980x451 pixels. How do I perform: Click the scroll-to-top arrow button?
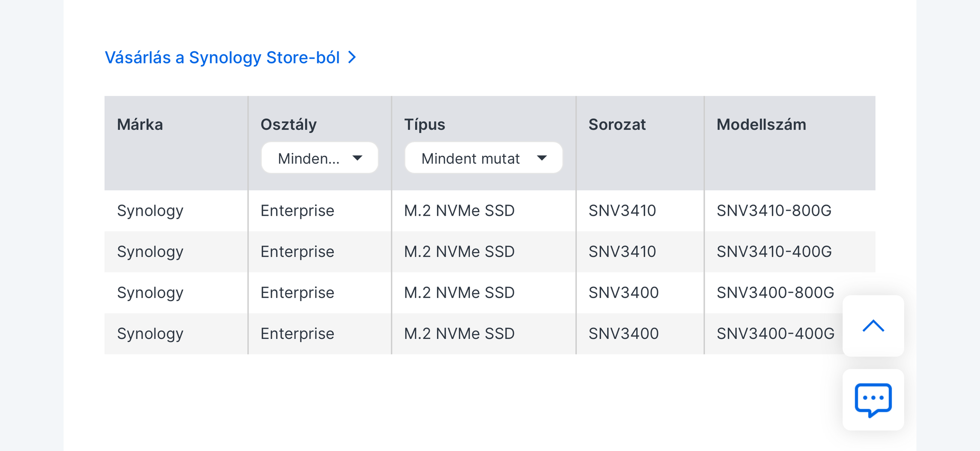click(x=873, y=326)
